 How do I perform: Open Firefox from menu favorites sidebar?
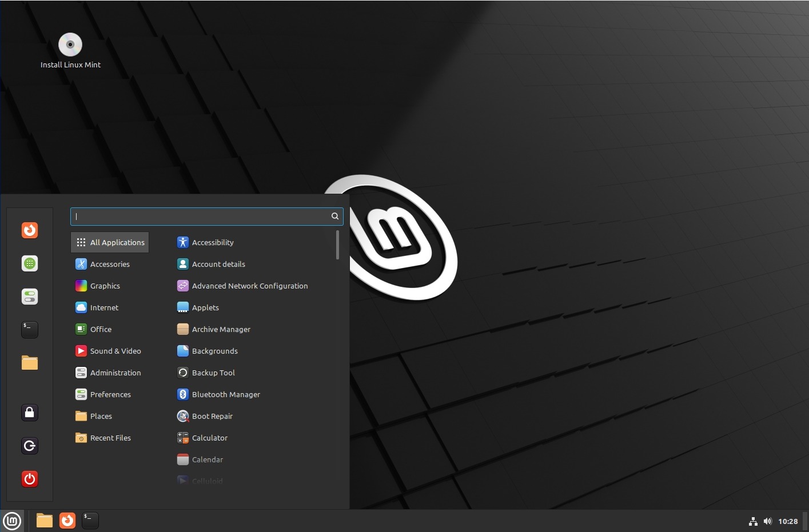[30, 230]
